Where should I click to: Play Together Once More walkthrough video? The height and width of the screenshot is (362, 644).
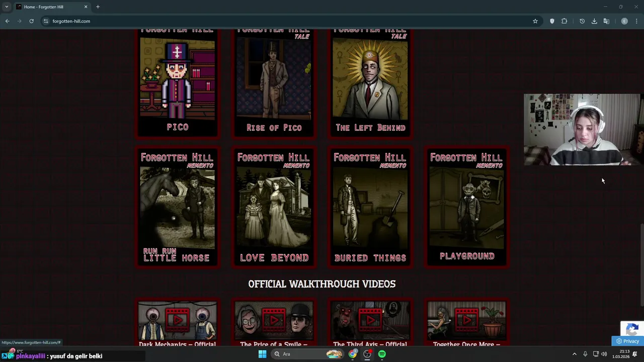click(x=467, y=321)
